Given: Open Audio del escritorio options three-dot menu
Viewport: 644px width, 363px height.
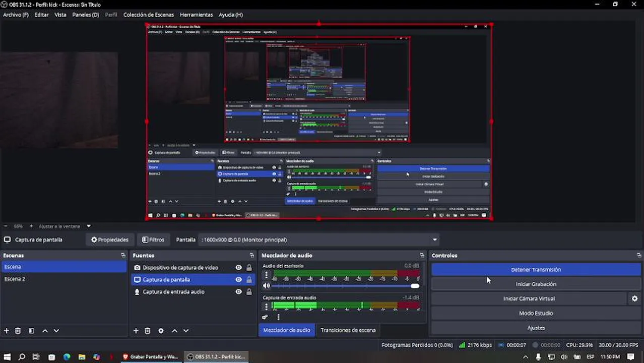Looking at the screenshot, I should coord(267,275).
